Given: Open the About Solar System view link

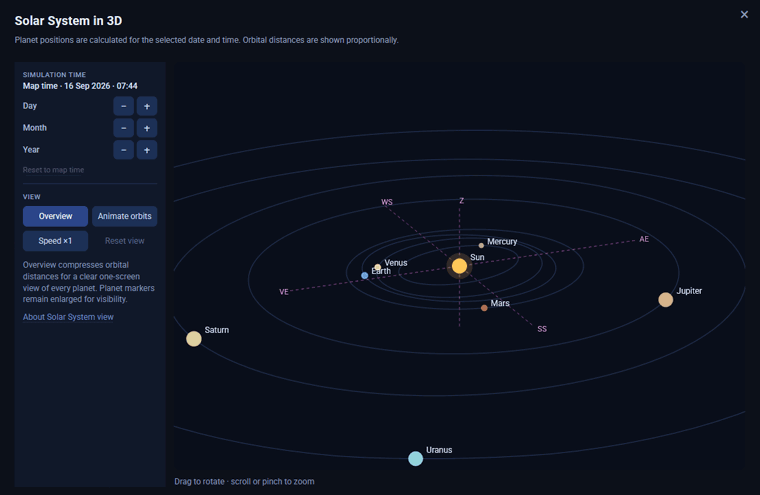Looking at the screenshot, I should 68,317.
